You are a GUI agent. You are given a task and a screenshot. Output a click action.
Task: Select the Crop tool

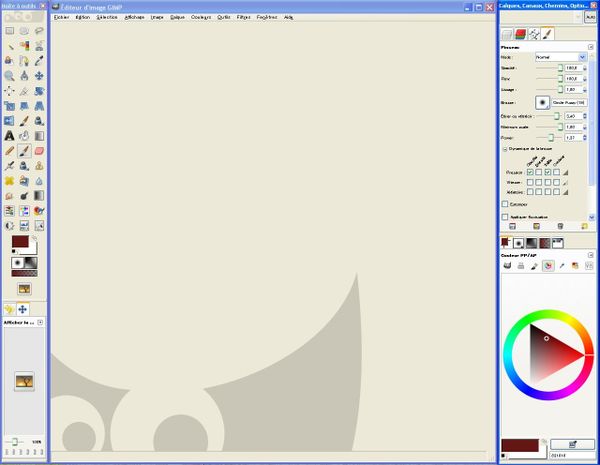click(24, 91)
